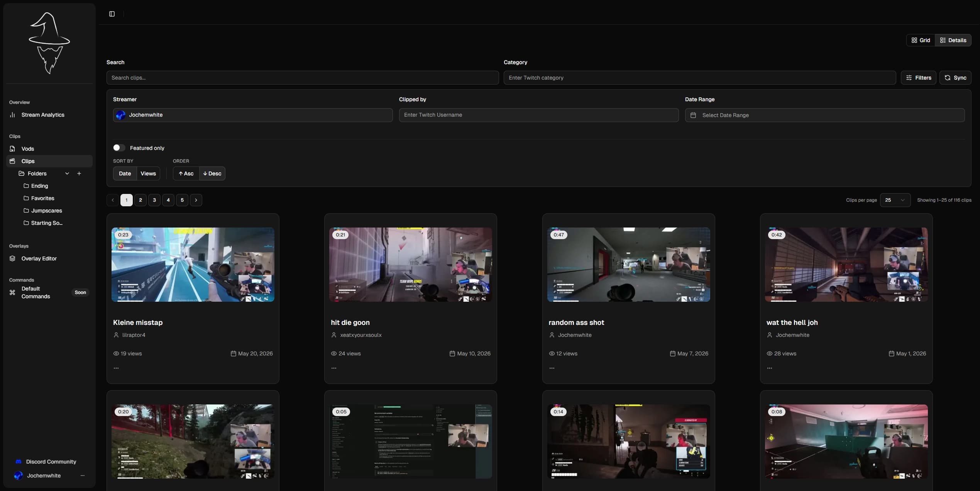Click calendar icon in Date Range field
Image resolution: width=980 pixels, height=491 pixels.
pyautogui.click(x=693, y=115)
